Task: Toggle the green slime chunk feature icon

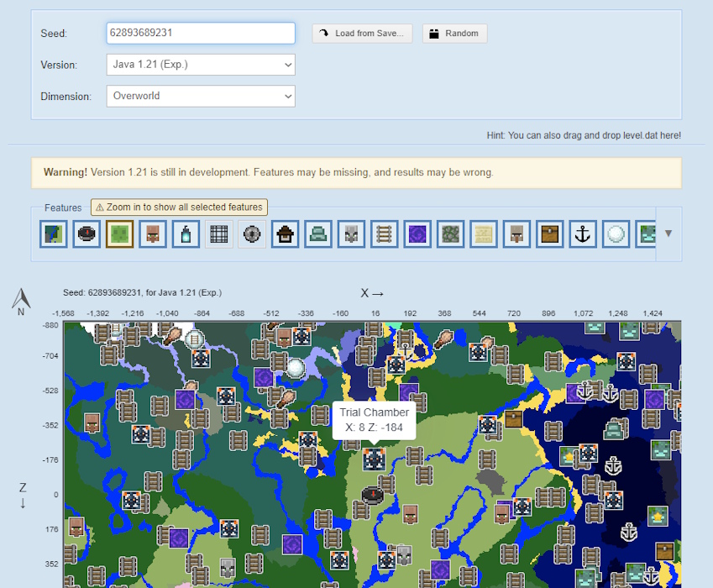Action: 119,234
